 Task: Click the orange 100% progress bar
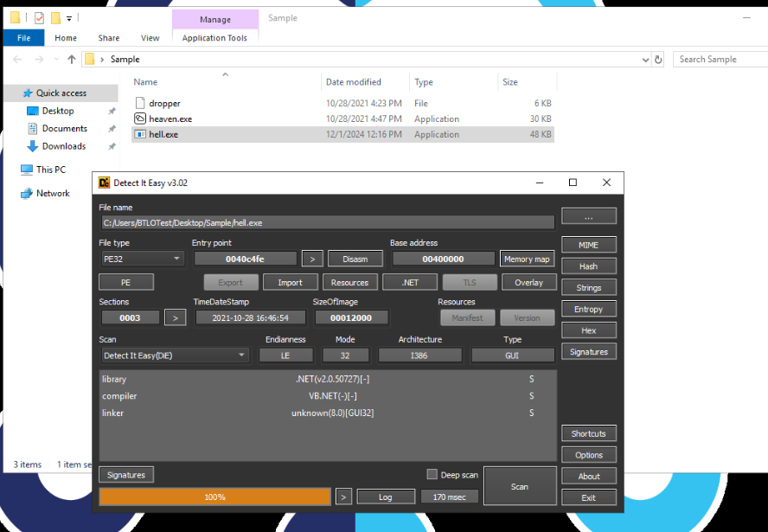(215, 497)
